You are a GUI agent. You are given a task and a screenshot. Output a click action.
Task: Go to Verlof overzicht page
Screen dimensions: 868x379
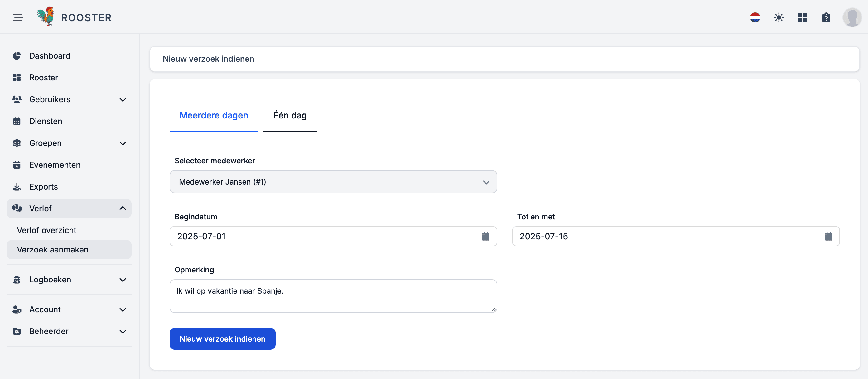[46, 230]
